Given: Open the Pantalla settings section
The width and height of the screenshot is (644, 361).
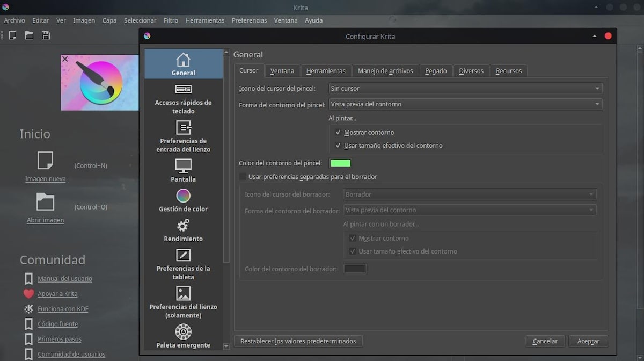Looking at the screenshot, I should coord(183,170).
